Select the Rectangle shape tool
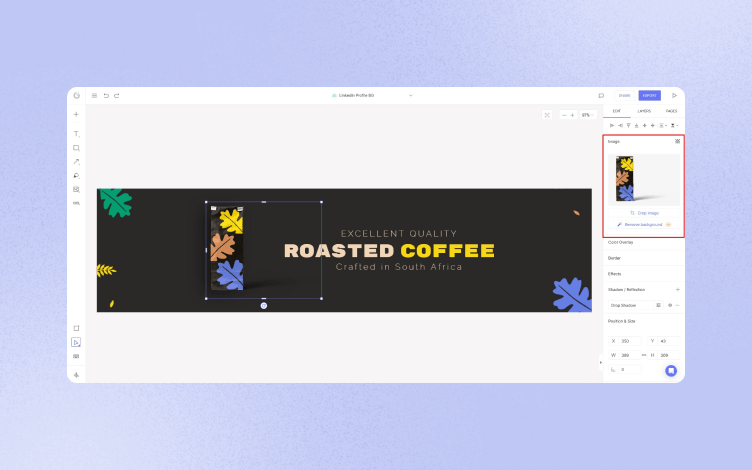The width and height of the screenshot is (752, 470). [x=76, y=148]
